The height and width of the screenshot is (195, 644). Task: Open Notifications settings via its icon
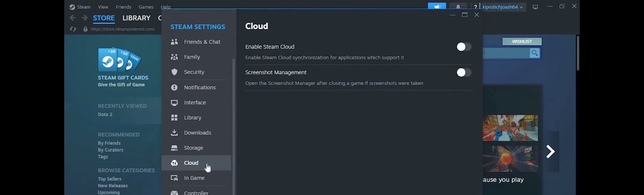174,88
